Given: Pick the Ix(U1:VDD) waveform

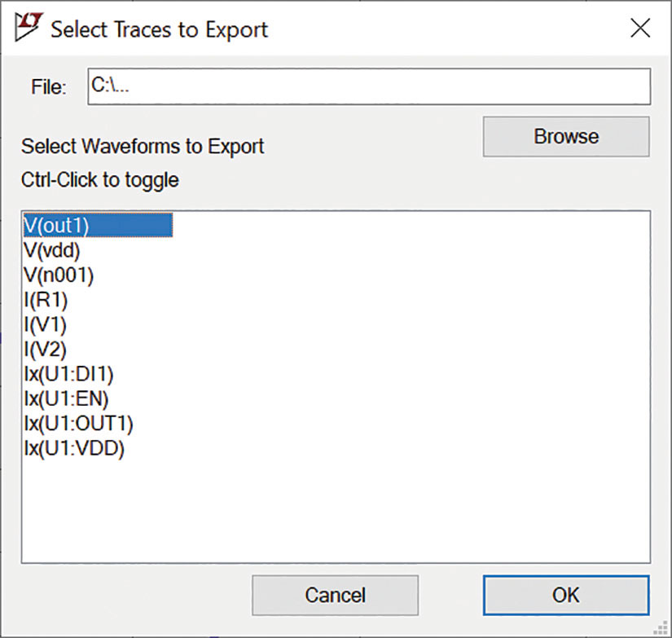Looking at the screenshot, I should coord(74,449).
